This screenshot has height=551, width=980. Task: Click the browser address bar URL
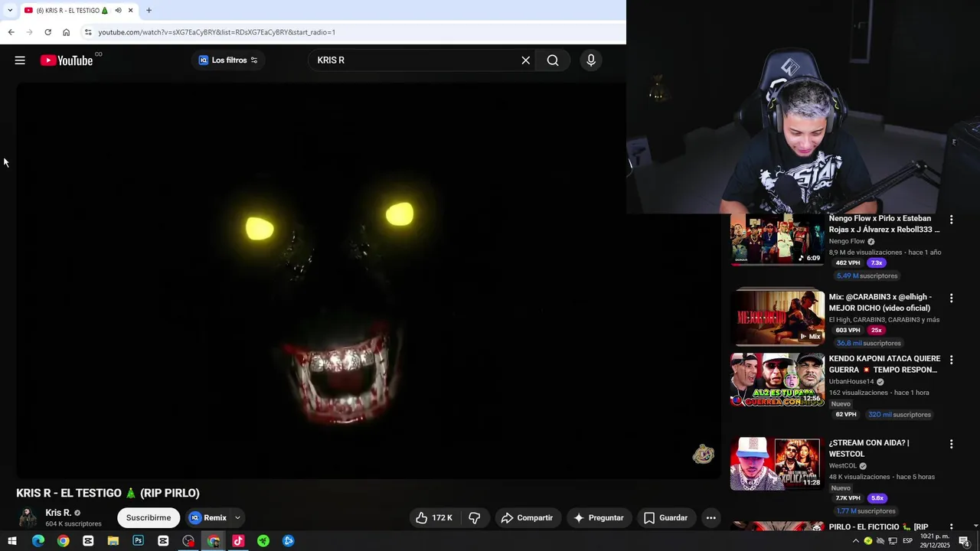click(x=217, y=32)
